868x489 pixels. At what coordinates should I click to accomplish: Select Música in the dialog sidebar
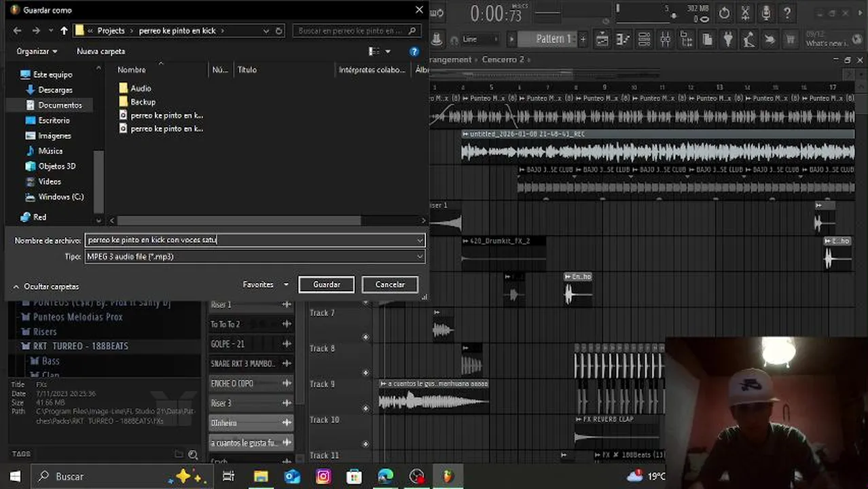[x=50, y=151]
